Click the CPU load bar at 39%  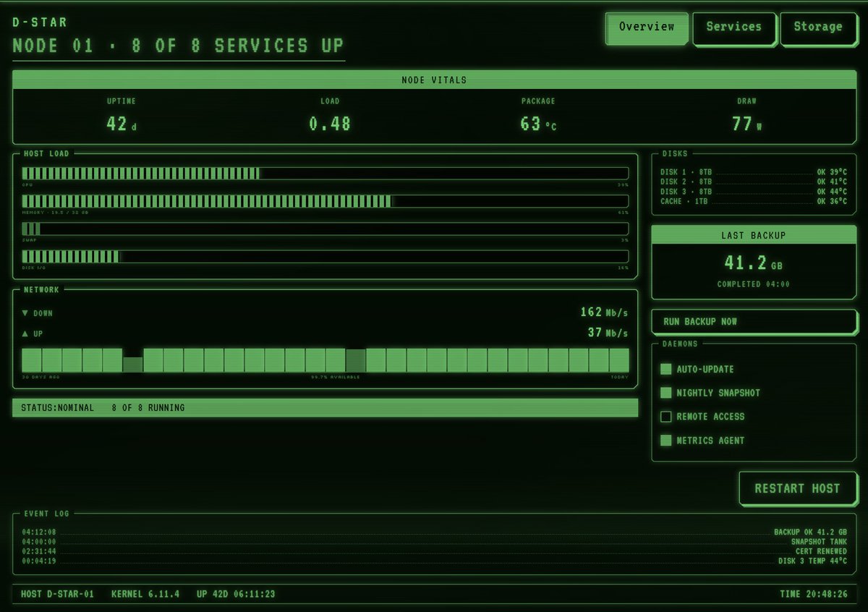(325, 174)
